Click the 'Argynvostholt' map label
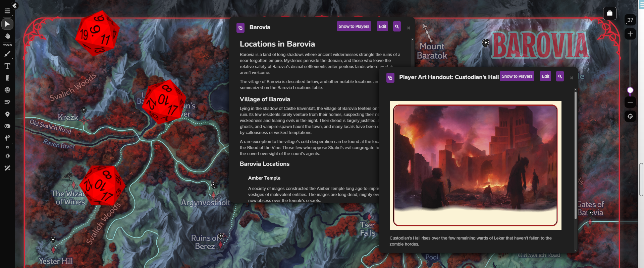The image size is (644, 268). pos(206,202)
